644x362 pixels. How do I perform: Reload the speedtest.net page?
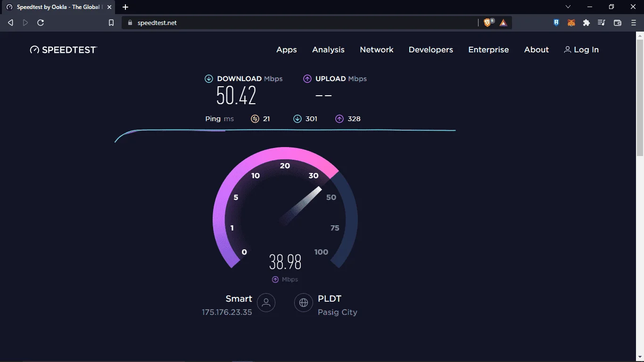click(41, 23)
